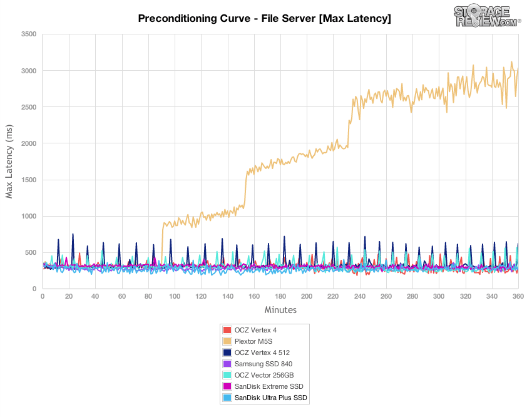Click the OCZ Vertex 4 red legend swatch
532x417 pixels.
coord(227,330)
